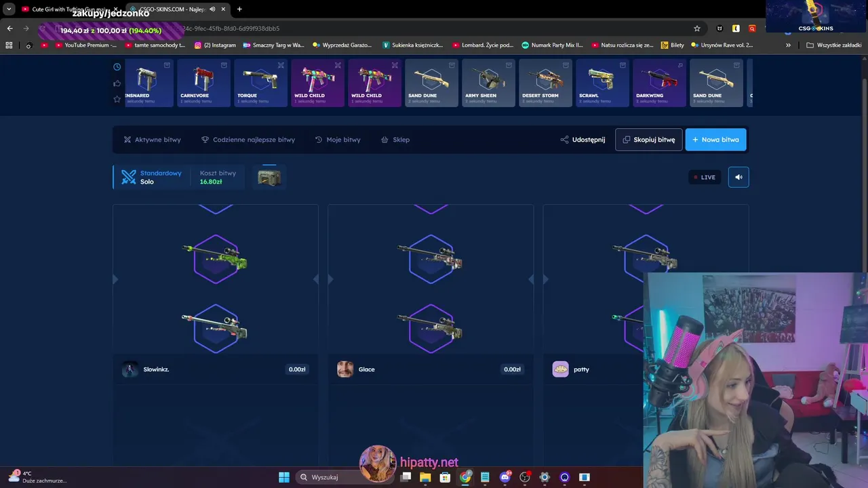Go to the Moje bitwy tab
Screen dimensions: 868x488
338,140
